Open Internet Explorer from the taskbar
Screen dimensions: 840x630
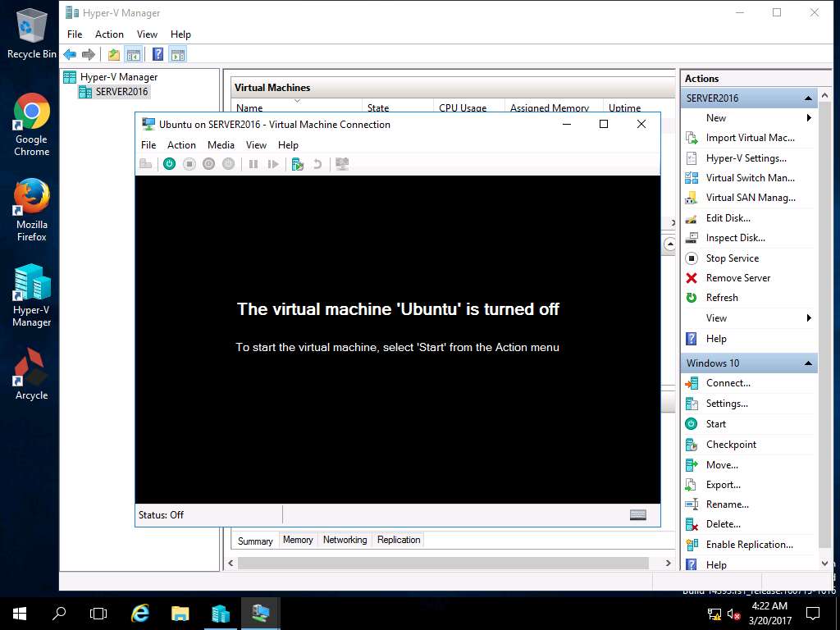click(x=139, y=614)
